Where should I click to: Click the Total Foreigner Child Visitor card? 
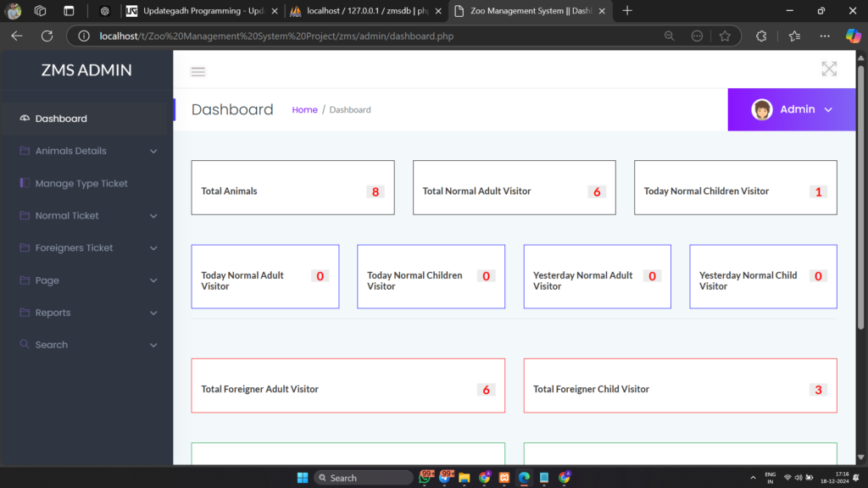point(681,385)
